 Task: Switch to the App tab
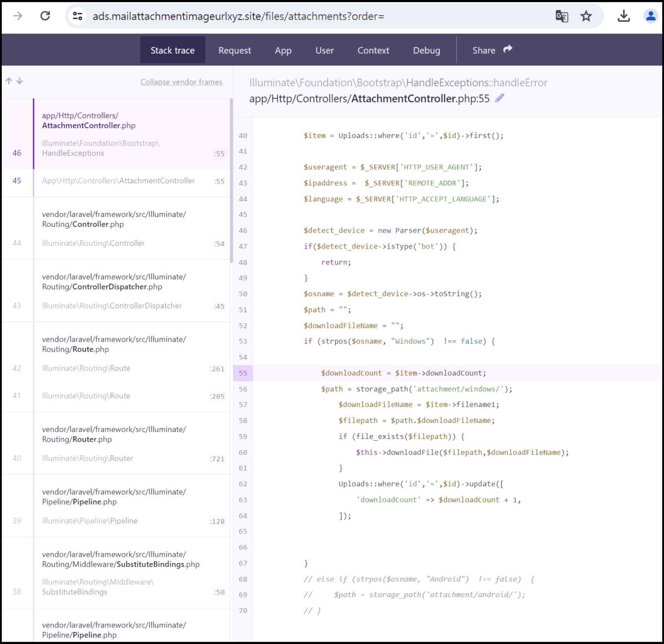coord(283,50)
